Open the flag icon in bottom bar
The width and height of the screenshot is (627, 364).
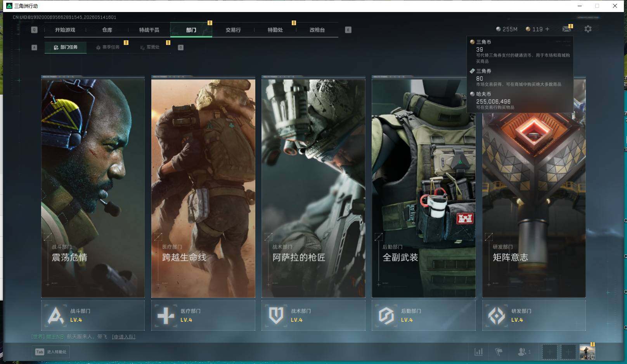point(499,352)
